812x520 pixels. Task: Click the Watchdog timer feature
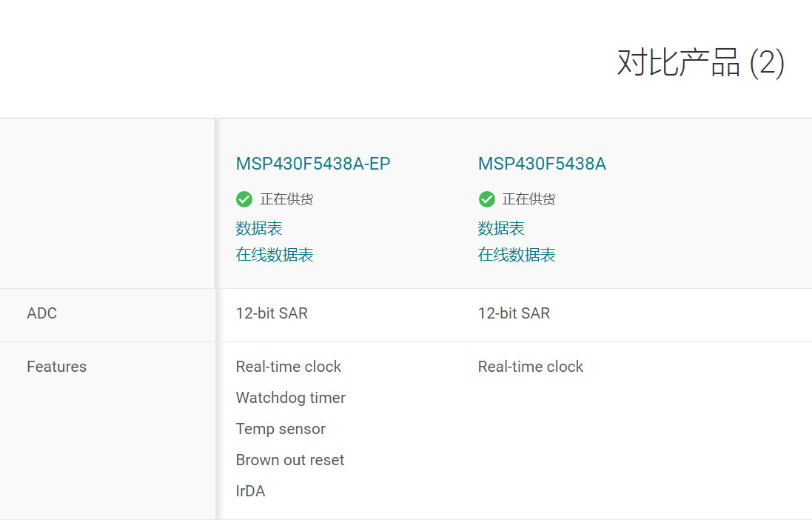click(x=291, y=398)
